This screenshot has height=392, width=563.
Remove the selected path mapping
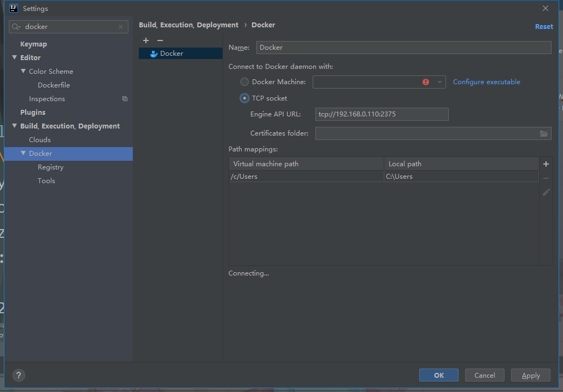pos(546,178)
